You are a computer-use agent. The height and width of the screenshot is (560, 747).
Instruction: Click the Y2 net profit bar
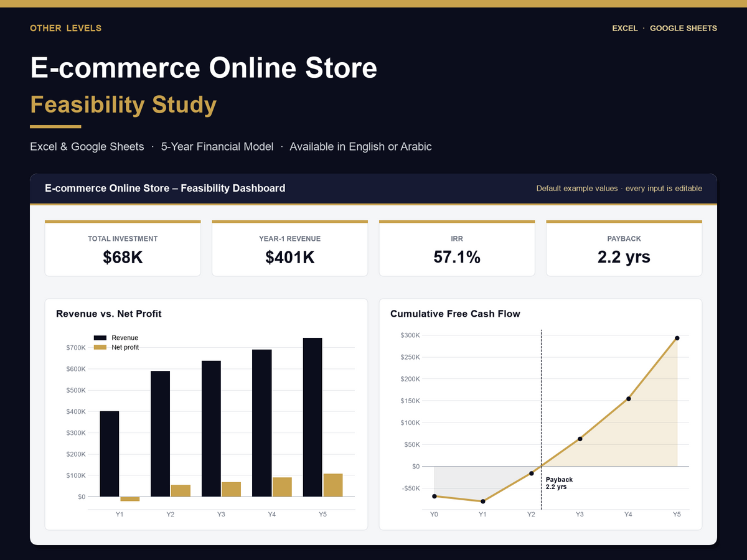coord(181,490)
